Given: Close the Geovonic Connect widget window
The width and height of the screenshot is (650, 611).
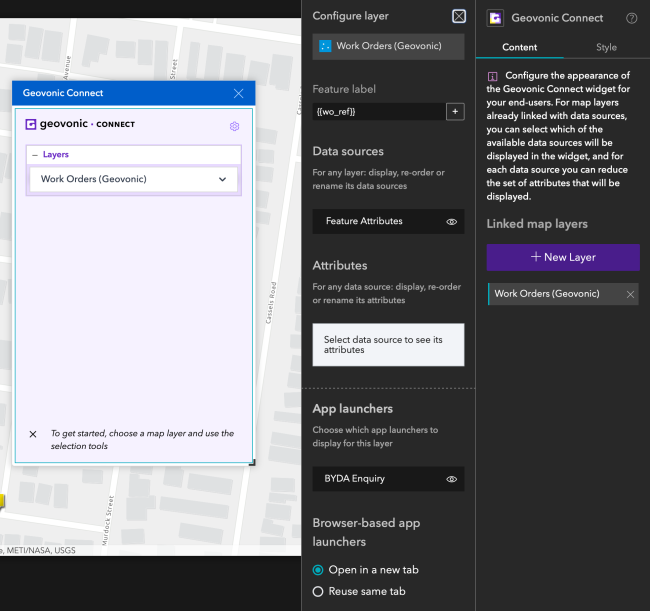Looking at the screenshot, I should click(x=238, y=93).
